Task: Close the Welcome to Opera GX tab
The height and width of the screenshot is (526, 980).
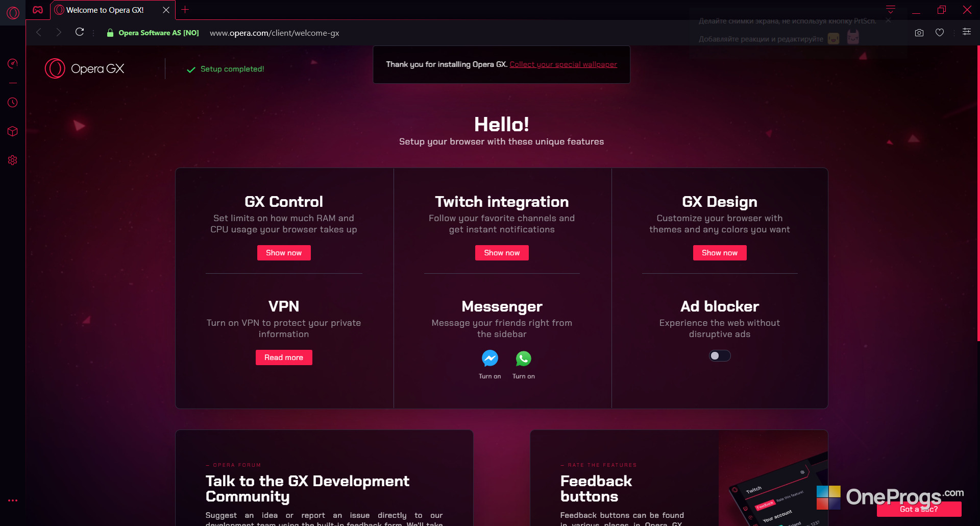Action: 166,10
